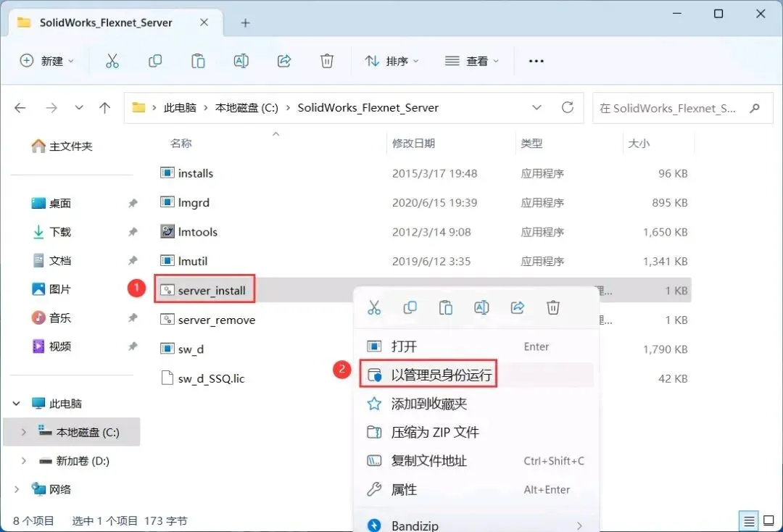Expand 本地磁盘 (C:) tree node
This screenshot has height=532, width=783.
coord(23,432)
